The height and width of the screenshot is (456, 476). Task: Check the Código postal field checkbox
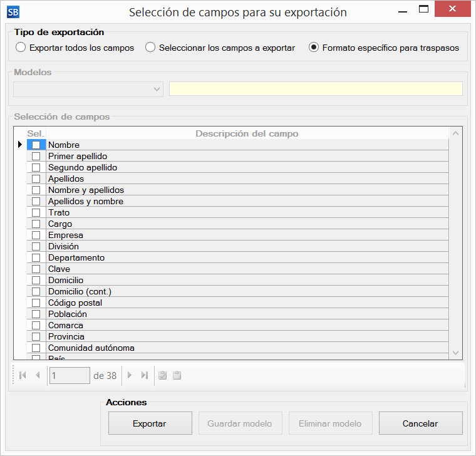(36, 303)
